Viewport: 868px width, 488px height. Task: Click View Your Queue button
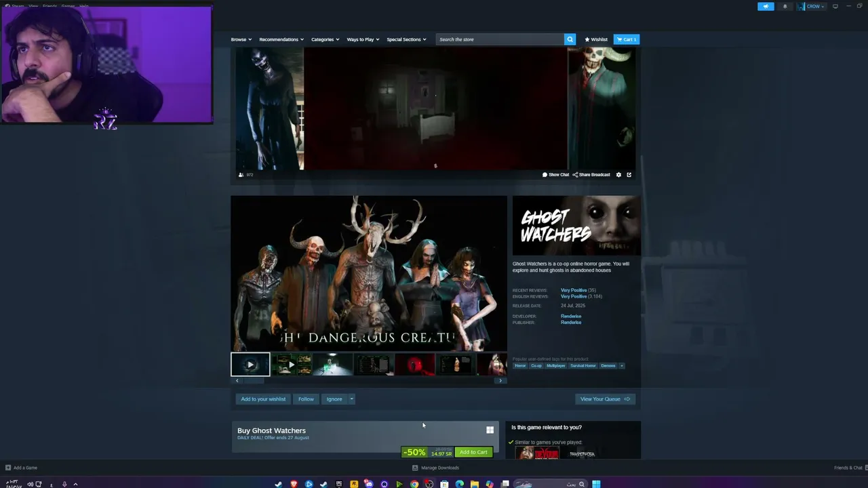pos(605,399)
